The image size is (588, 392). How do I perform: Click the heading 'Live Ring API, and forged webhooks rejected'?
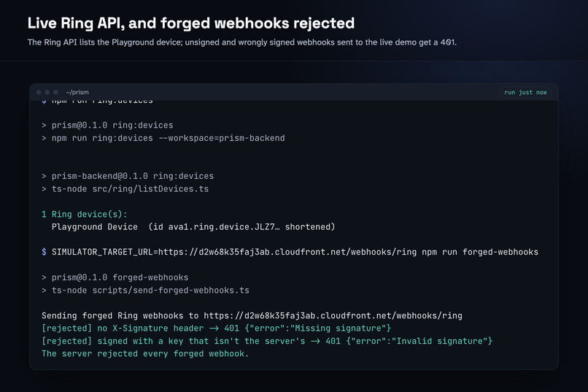[x=191, y=23]
